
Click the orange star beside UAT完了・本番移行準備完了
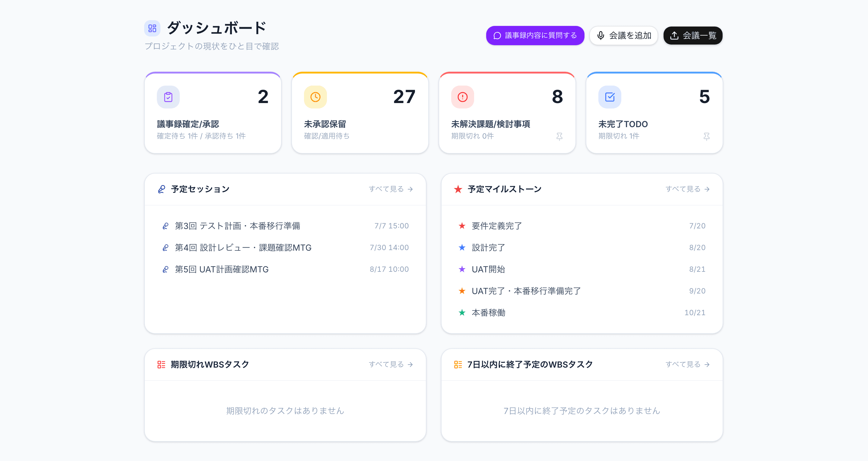tap(462, 290)
